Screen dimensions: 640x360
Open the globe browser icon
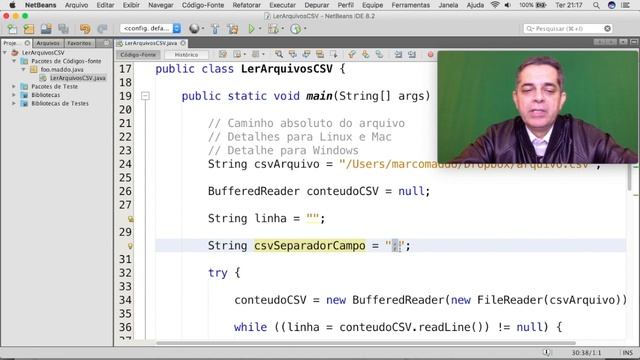(x=194, y=29)
